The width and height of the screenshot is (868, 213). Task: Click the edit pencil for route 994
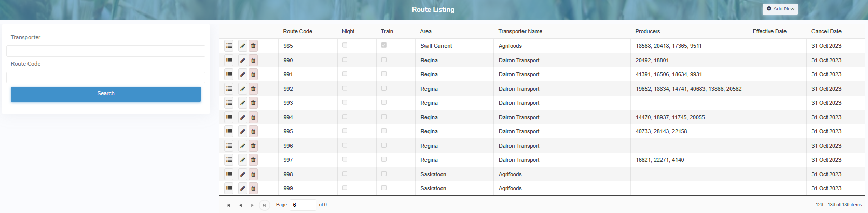click(242, 117)
